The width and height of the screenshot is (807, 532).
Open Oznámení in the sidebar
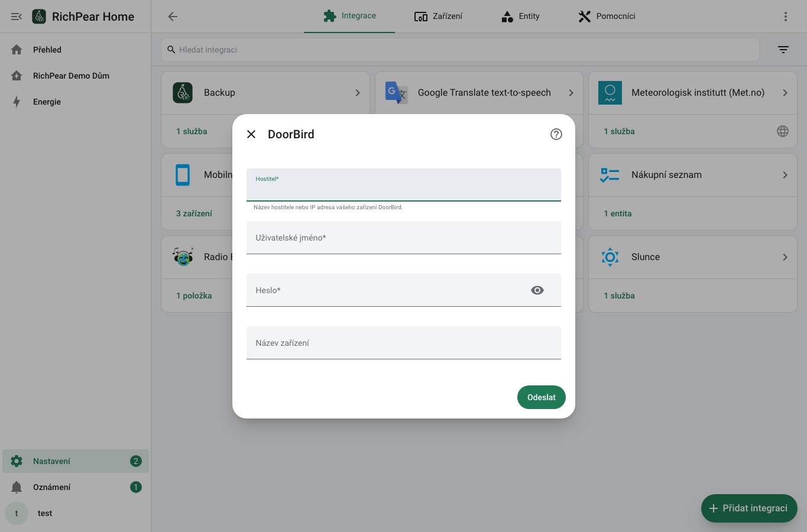[x=76, y=487]
